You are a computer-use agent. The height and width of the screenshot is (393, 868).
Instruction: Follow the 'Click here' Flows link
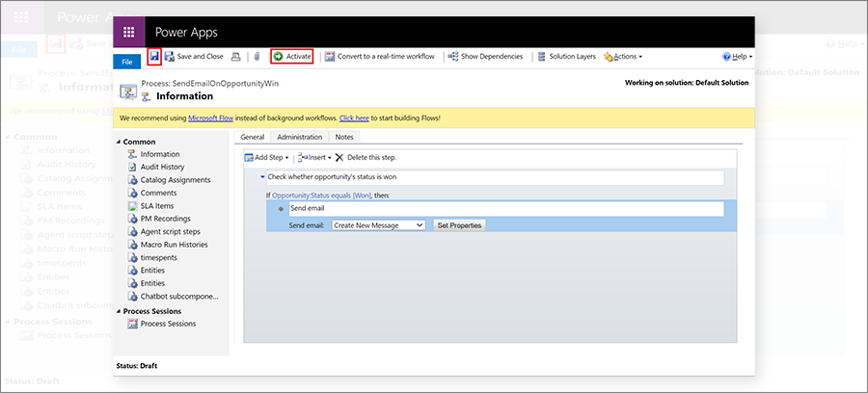coord(354,118)
